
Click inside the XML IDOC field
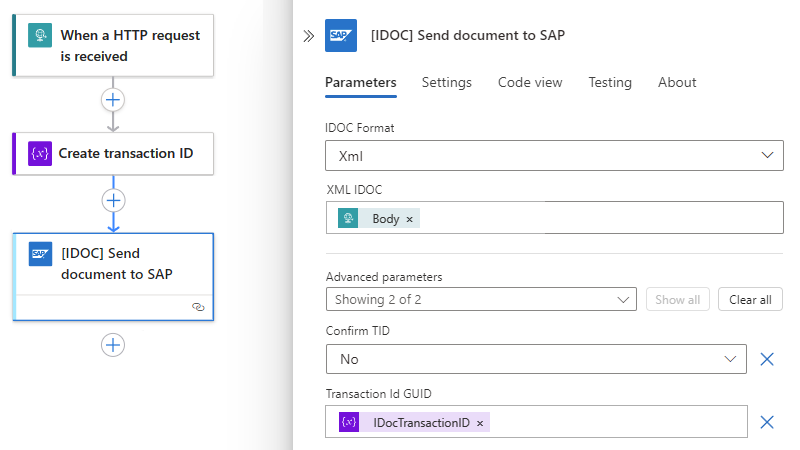[x=600, y=218]
